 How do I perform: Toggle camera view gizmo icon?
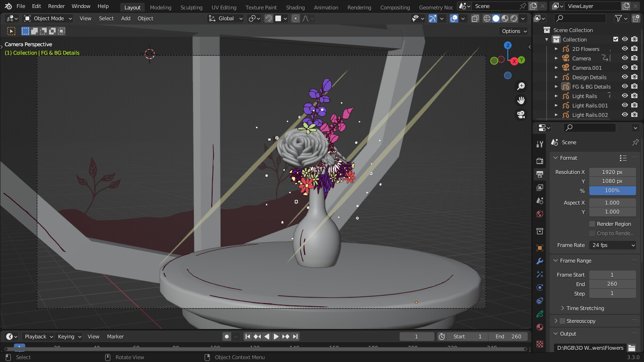click(521, 115)
